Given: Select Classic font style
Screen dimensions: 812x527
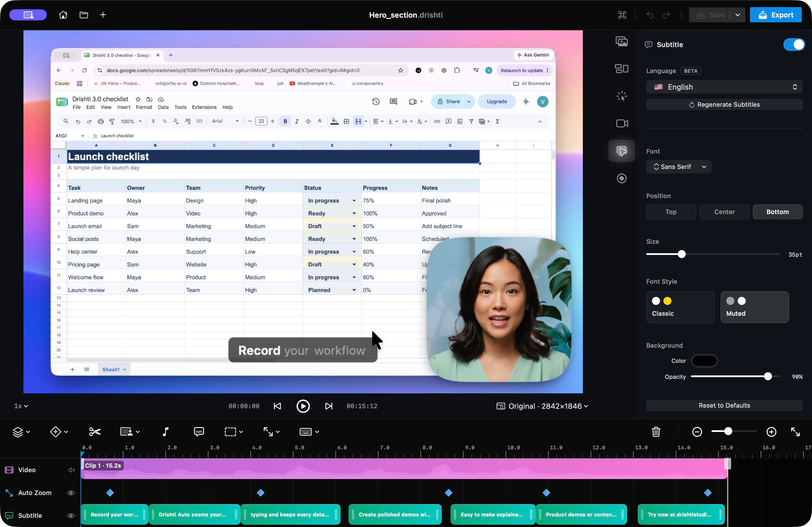Looking at the screenshot, I should [680, 307].
